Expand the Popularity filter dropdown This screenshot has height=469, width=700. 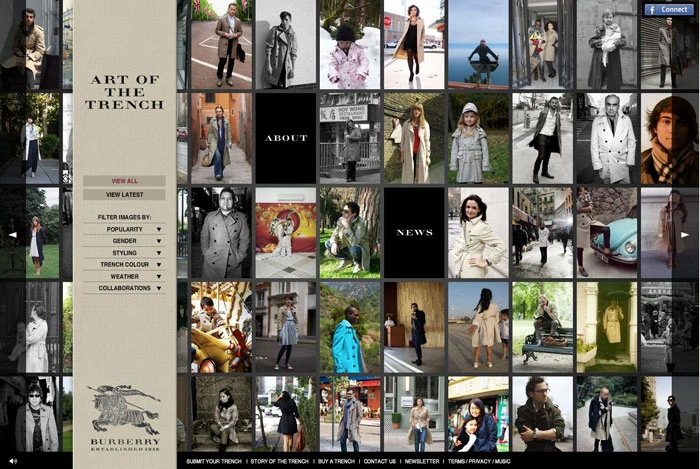tap(130, 229)
